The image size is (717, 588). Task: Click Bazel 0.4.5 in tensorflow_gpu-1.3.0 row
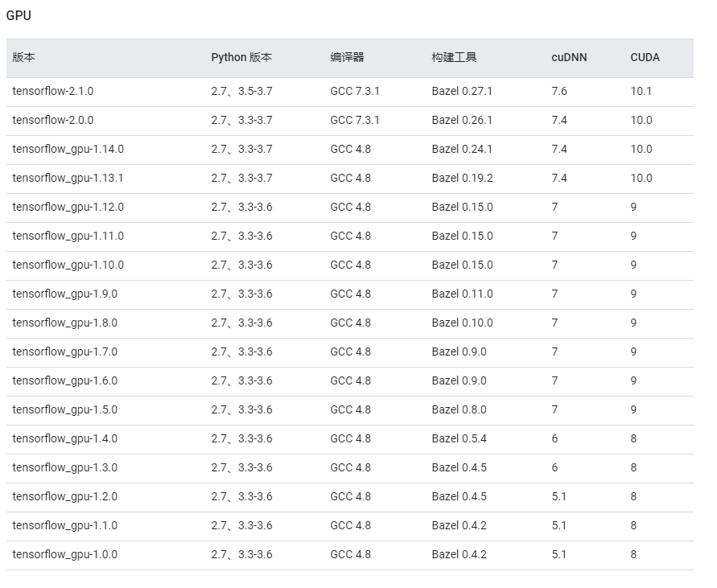pyautogui.click(x=459, y=467)
